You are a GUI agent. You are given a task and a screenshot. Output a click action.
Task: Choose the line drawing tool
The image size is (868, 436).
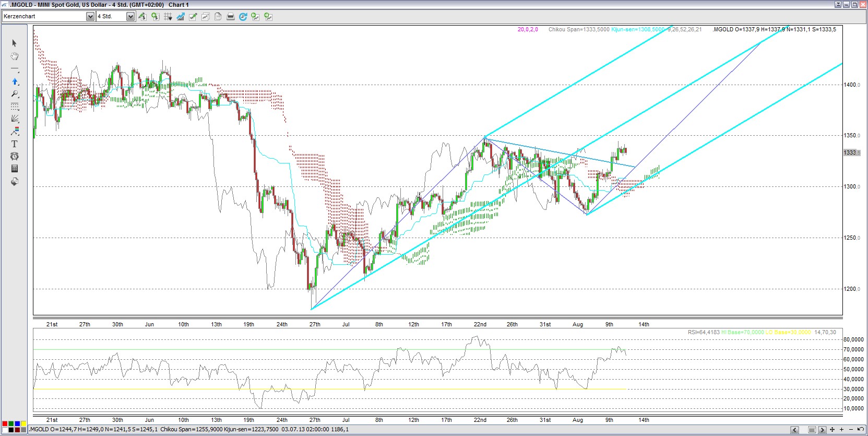pyautogui.click(x=15, y=69)
